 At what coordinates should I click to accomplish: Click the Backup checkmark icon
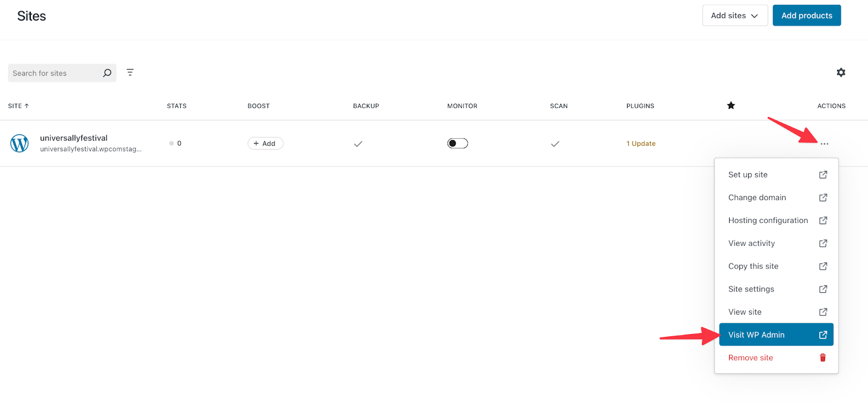click(358, 144)
